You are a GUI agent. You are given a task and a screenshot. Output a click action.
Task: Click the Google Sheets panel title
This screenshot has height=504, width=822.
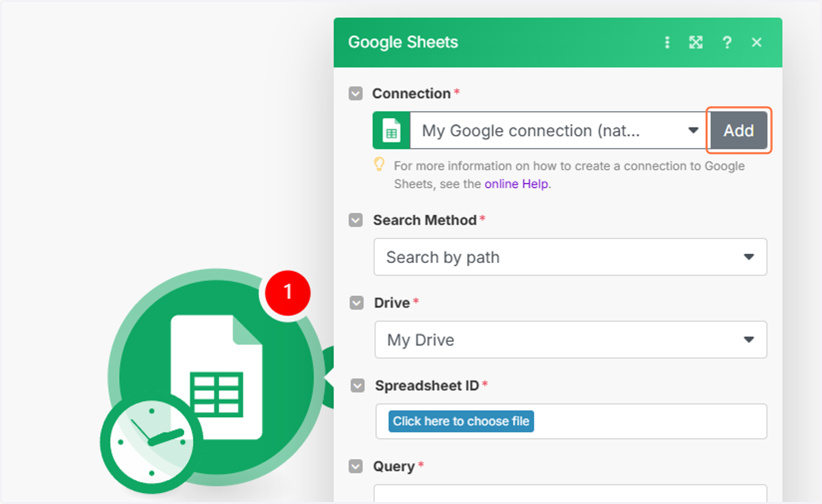[x=403, y=42]
